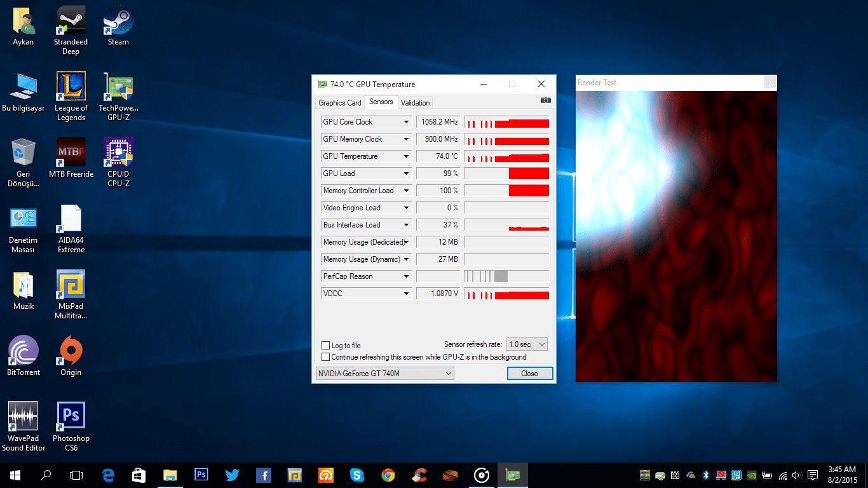Switch to the Graphics Card tab
868x488 pixels.
click(x=340, y=103)
